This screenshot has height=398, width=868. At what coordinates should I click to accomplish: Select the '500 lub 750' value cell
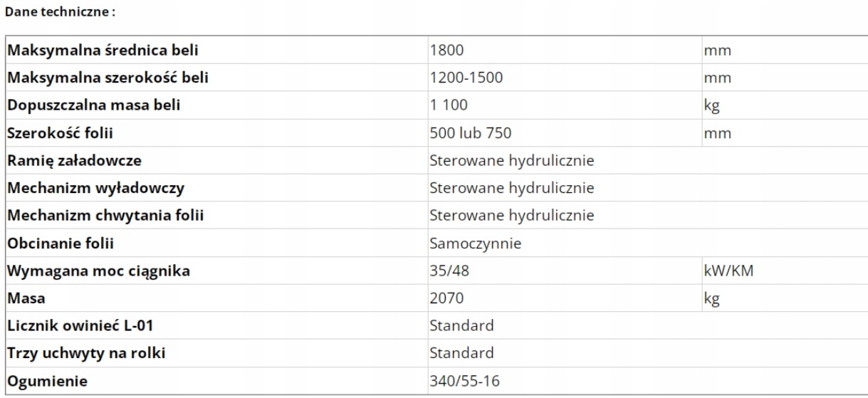point(470,132)
